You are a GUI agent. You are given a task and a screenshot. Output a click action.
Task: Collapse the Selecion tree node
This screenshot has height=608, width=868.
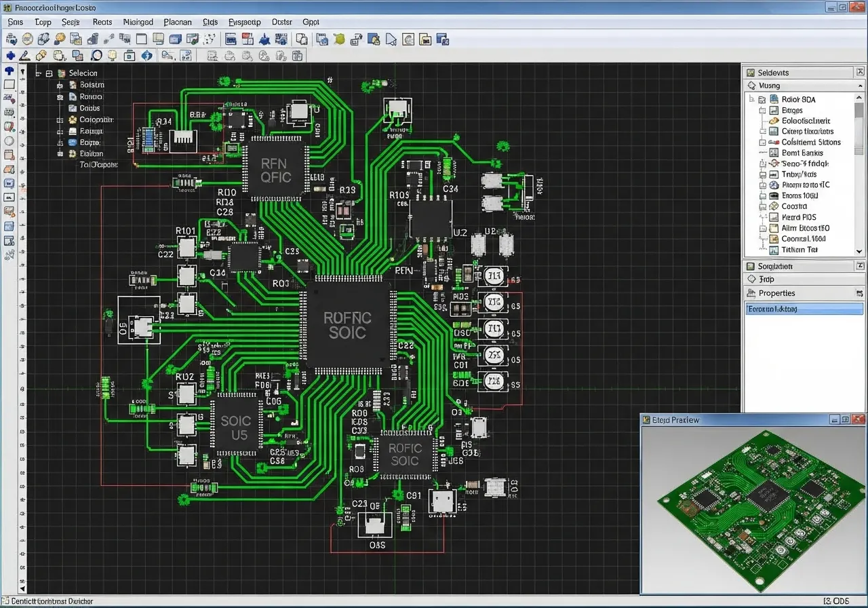click(49, 73)
